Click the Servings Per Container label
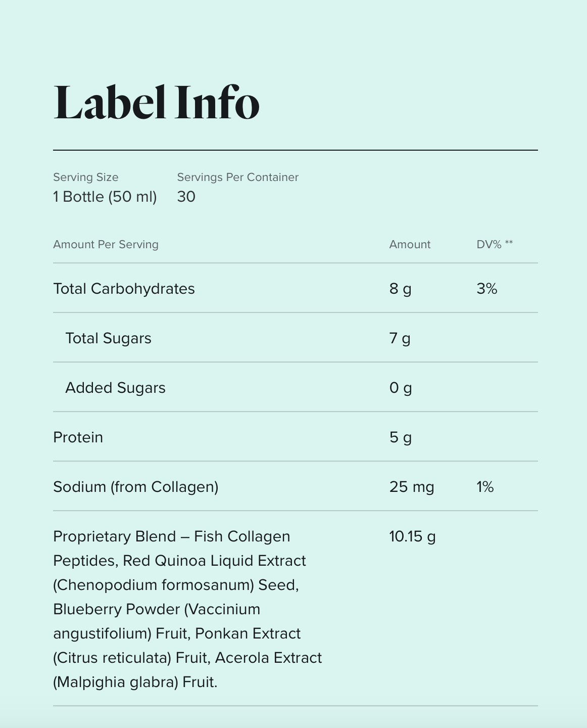The image size is (587, 728). (x=238, y=177)
